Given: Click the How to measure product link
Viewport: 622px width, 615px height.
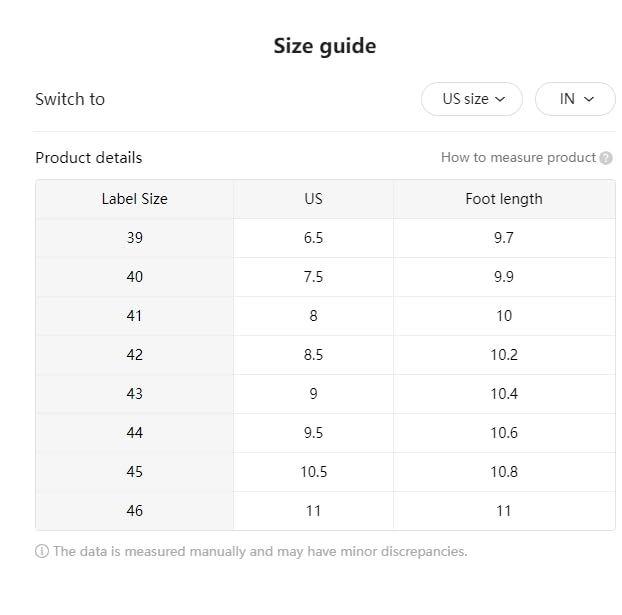Looking at the screenshot, I should point(518,158).
